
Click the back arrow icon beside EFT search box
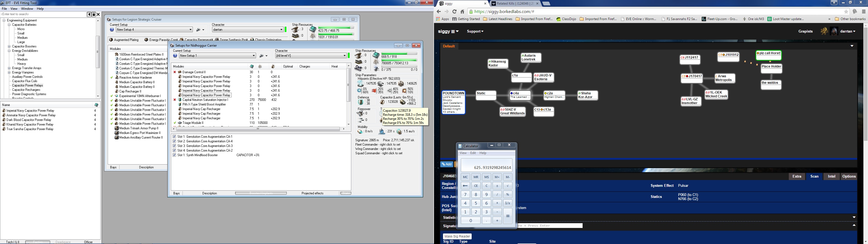tap(89, 14)
